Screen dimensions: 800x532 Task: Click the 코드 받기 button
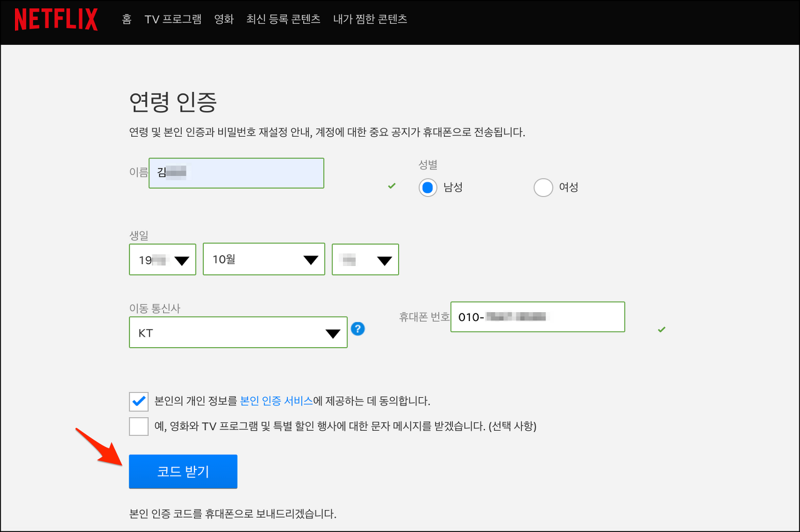(x=182, y=471)
